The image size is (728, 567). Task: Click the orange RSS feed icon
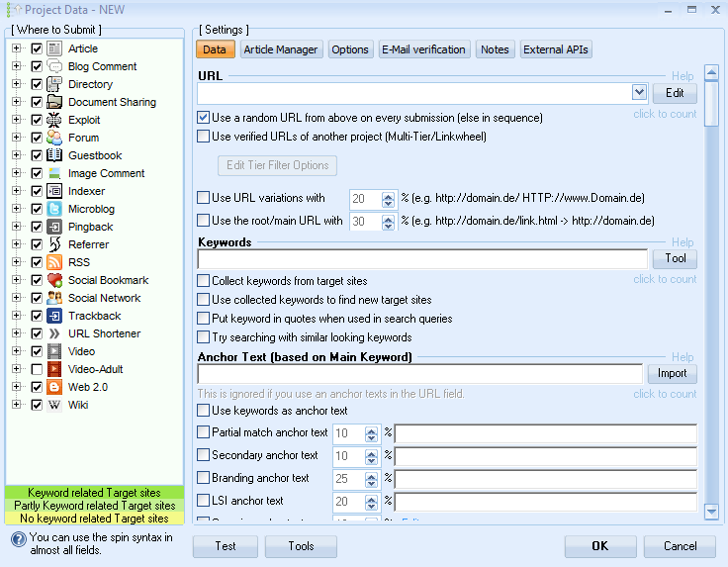click(54, 262)
